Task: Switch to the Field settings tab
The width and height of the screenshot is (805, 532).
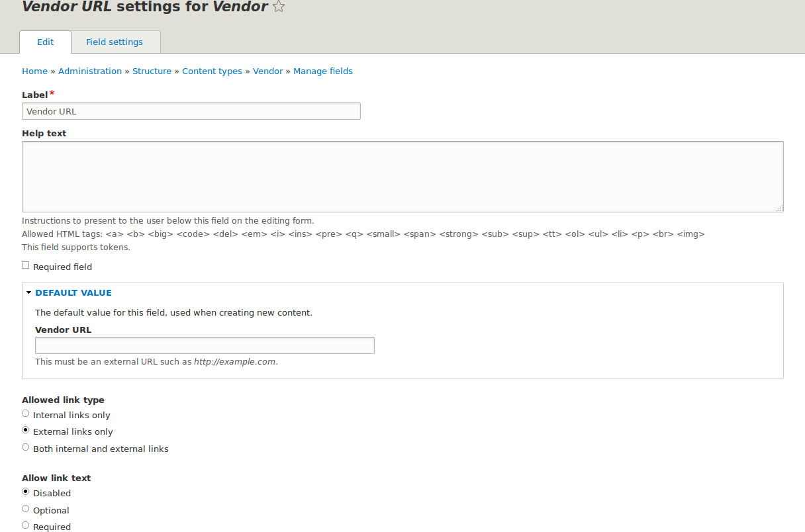Action: (115, 42)
